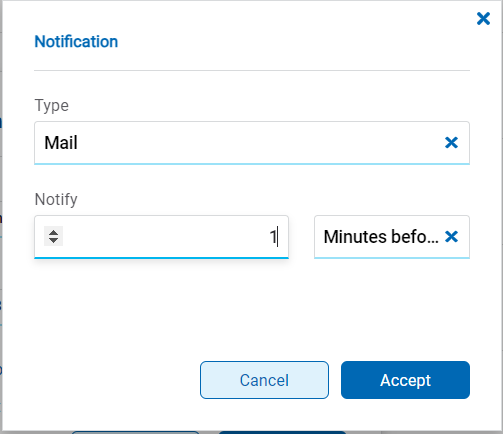Clear the Minutes before unit selection

click(451, 237)
